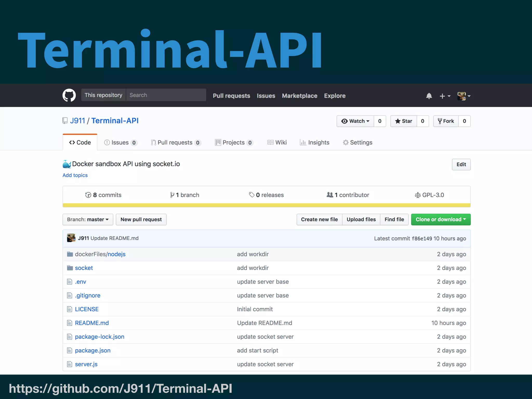
Task: Click the watchers count 0
Action: click(380, 121)
